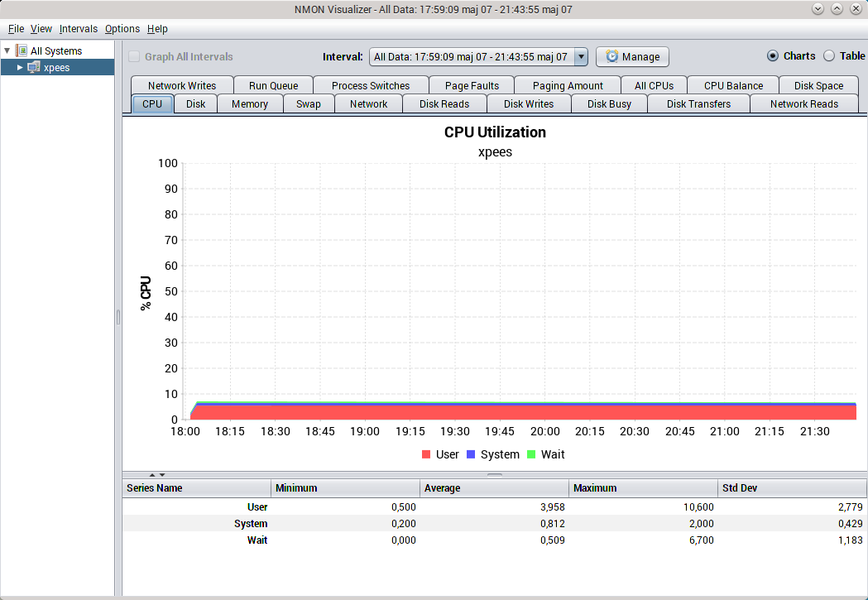Image resolution: width=868 pixels, height=600 pixels.
Task: Click the All Systems tree icon
Action: (22, 51)
